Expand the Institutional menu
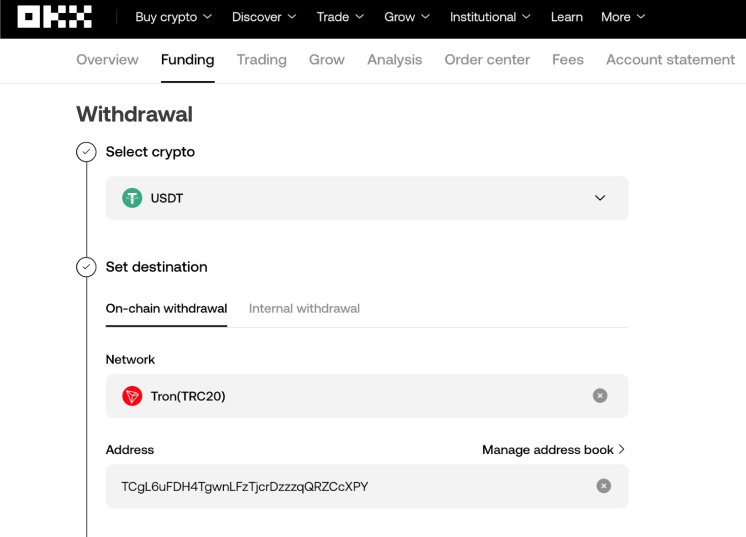Screen dimensions: 746x537 click(x=490, y=17)
